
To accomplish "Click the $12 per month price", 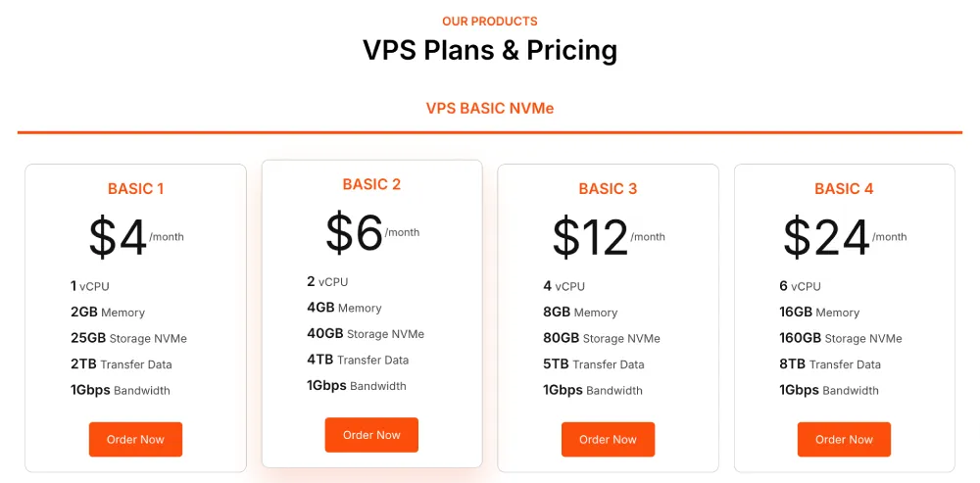I will click(609, 238).
